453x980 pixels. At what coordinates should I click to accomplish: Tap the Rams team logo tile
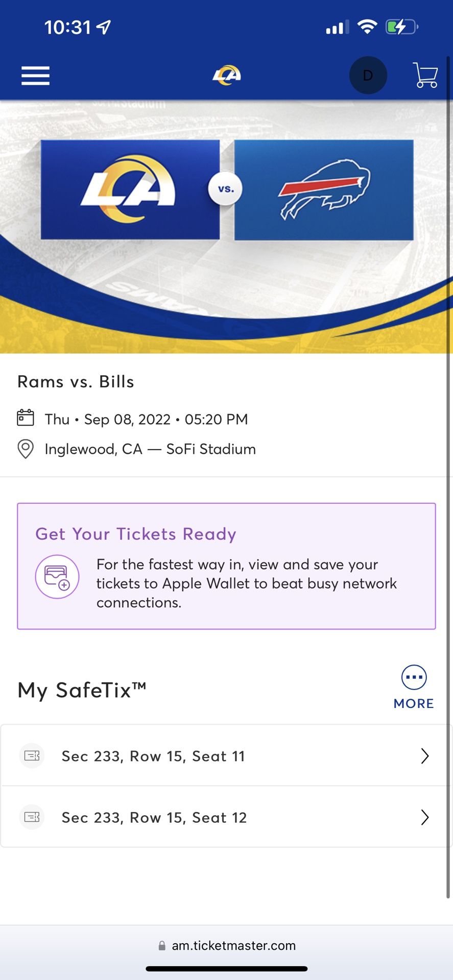click(130, 189)
